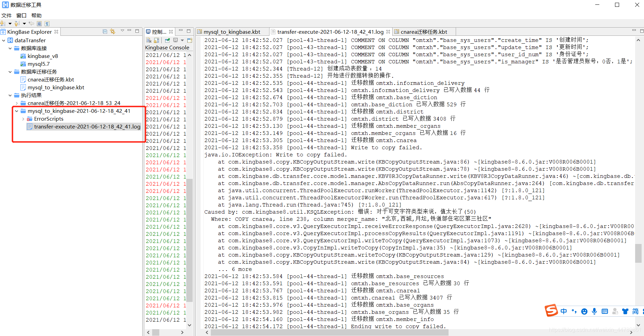Click the log editor vertical scrollbar thumb
The image size is (644, 336).
(x=638, y=253)
